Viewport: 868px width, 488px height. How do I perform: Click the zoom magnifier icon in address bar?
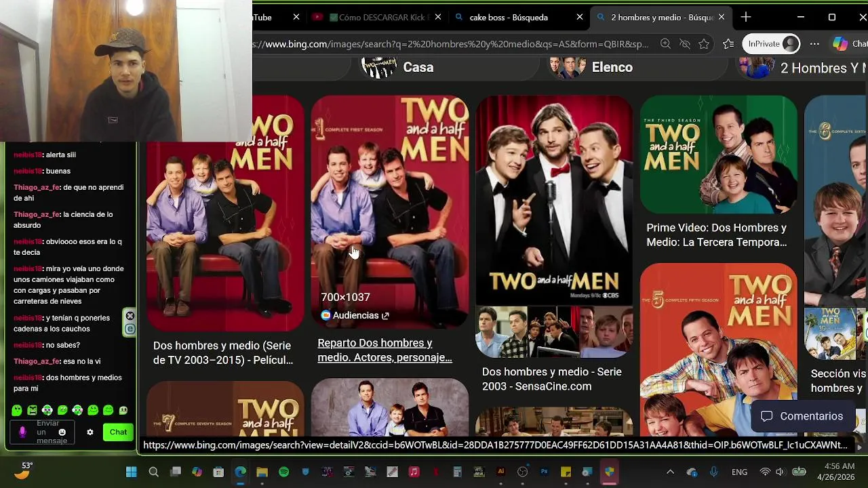[x=665, y=44]
